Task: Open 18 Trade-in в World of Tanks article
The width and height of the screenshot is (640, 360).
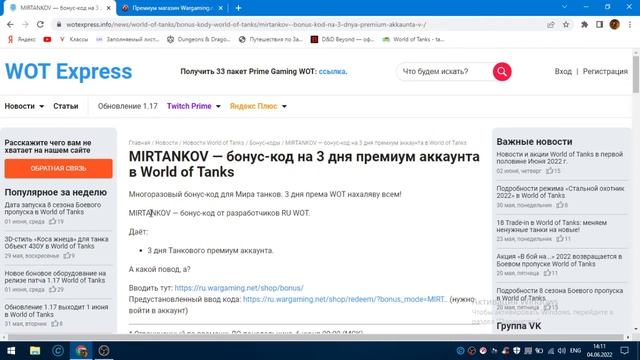Action: point(551,226)
